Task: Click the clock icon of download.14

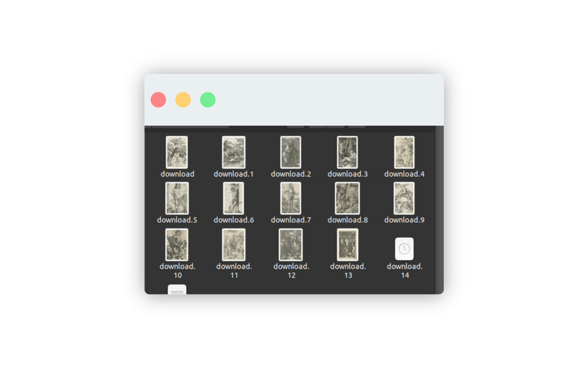Action: 404,249
